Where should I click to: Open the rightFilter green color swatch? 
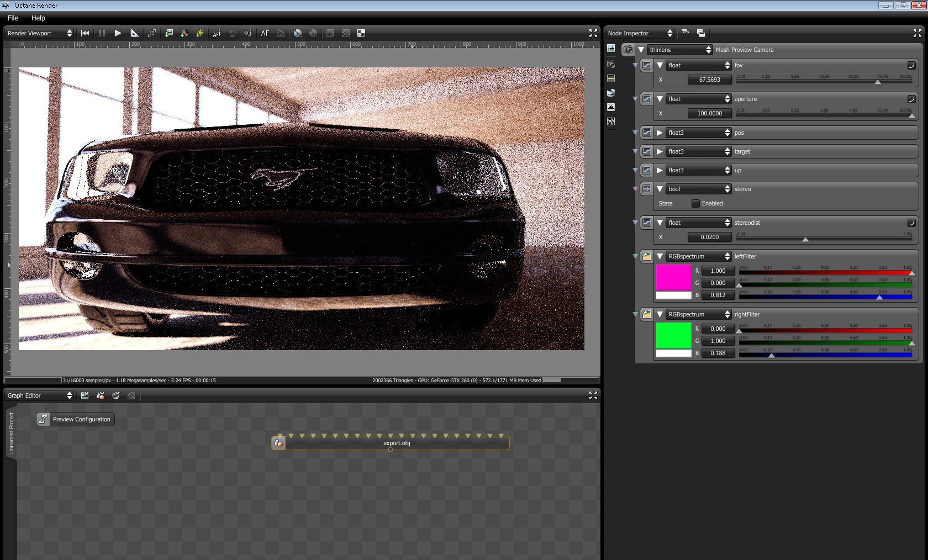coord(673,335)
